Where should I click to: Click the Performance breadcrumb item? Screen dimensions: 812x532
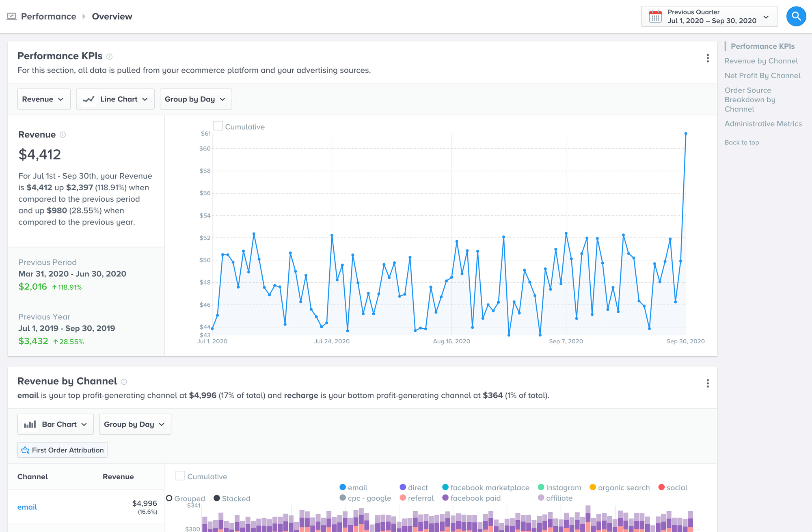(48, 16)
